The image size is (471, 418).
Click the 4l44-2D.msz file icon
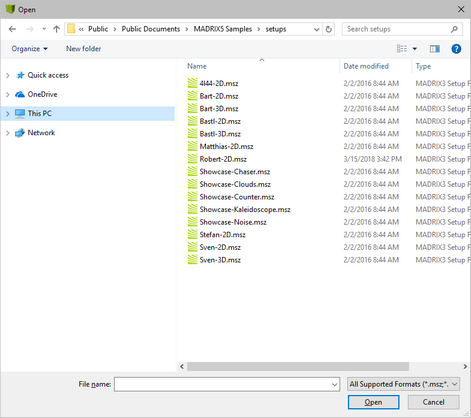coord(192,83)
